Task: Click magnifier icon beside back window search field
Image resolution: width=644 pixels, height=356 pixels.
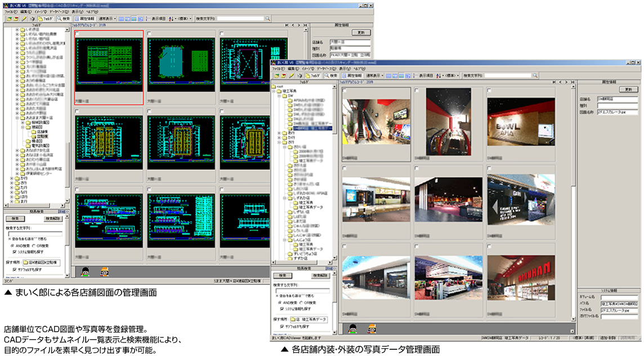Action: tap(267, 19)
